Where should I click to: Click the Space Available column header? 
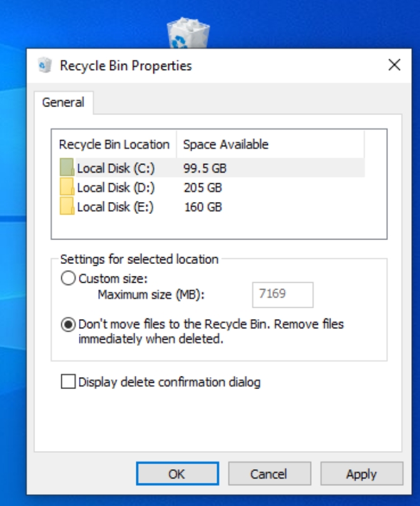270,144
